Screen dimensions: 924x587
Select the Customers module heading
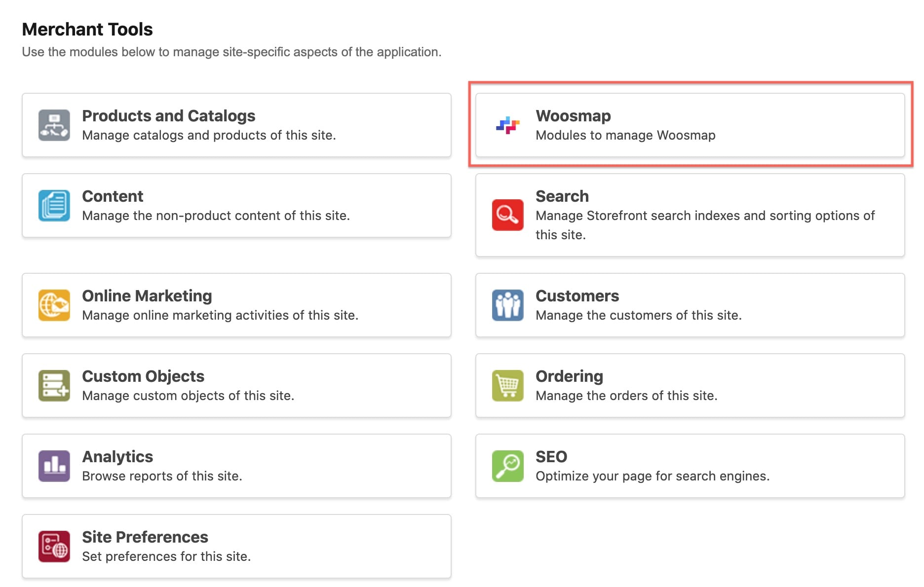click(577, 295)
